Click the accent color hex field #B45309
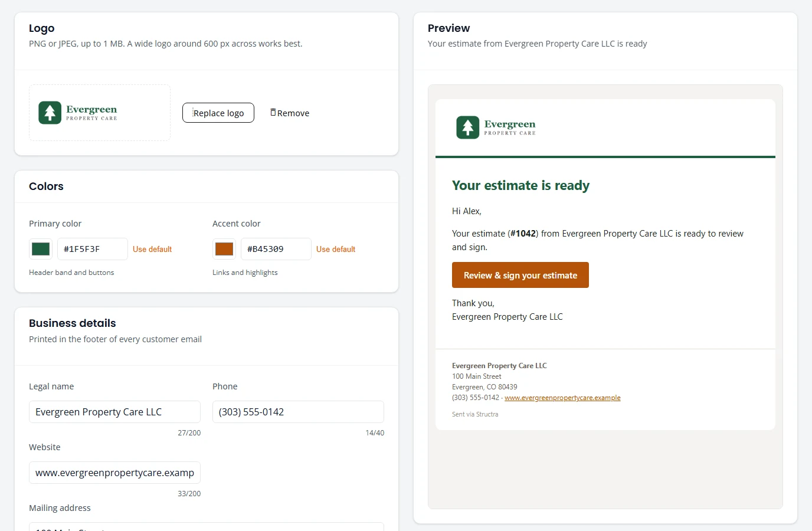 tap(276, 249)
